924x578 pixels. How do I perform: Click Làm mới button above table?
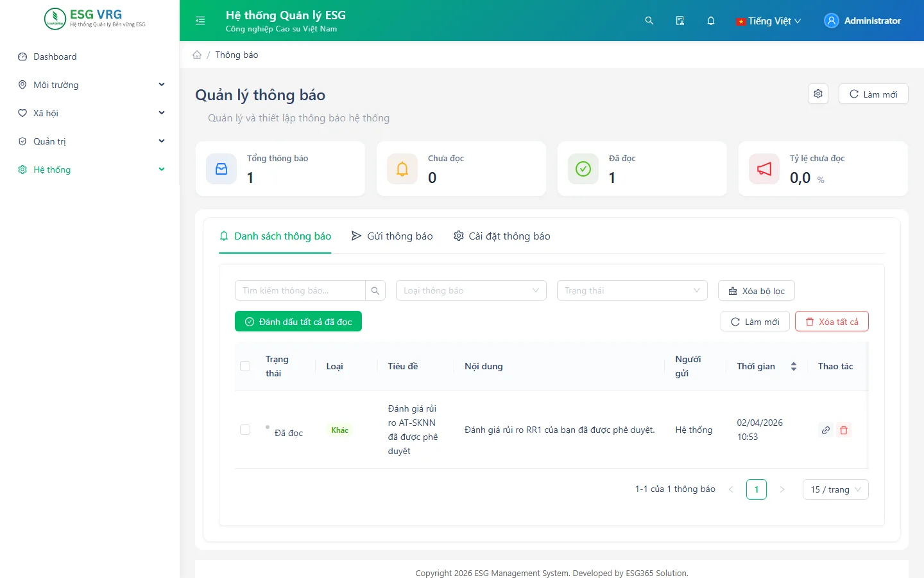coord(755,321)
